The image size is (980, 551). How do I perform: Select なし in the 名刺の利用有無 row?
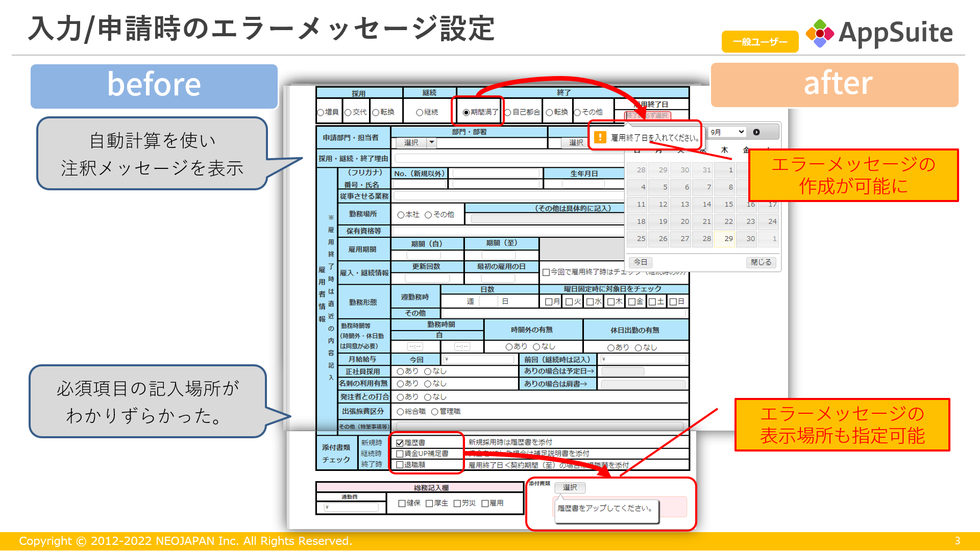click(428, 384)
